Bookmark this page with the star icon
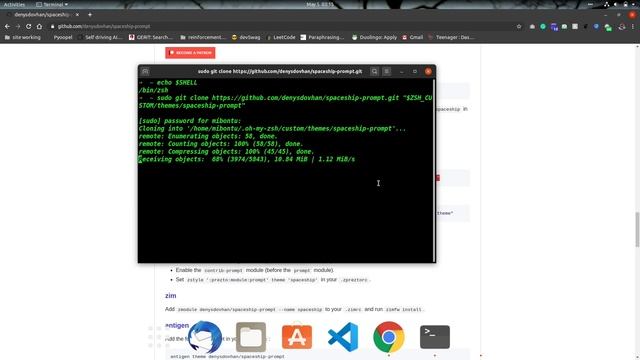This screenshot has height=360, width=640. point(519,26)
